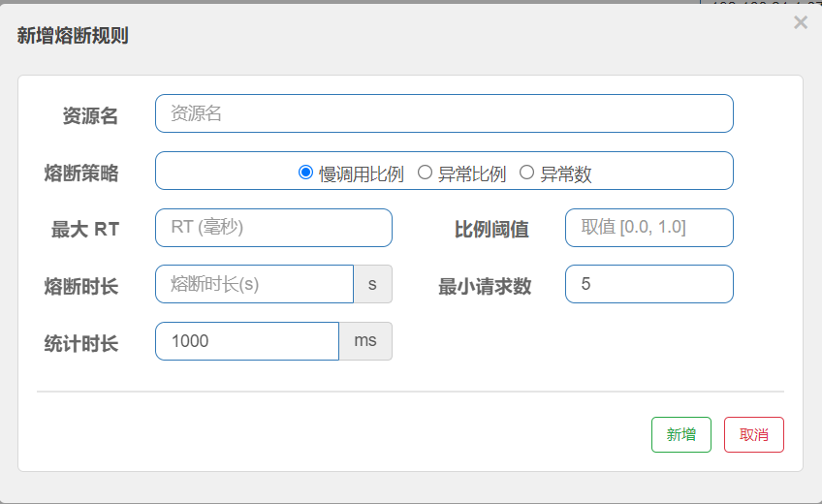This screenshot has width=822, height=504.
Task: Click the "s" unit addon
Action: click(372, 284)
